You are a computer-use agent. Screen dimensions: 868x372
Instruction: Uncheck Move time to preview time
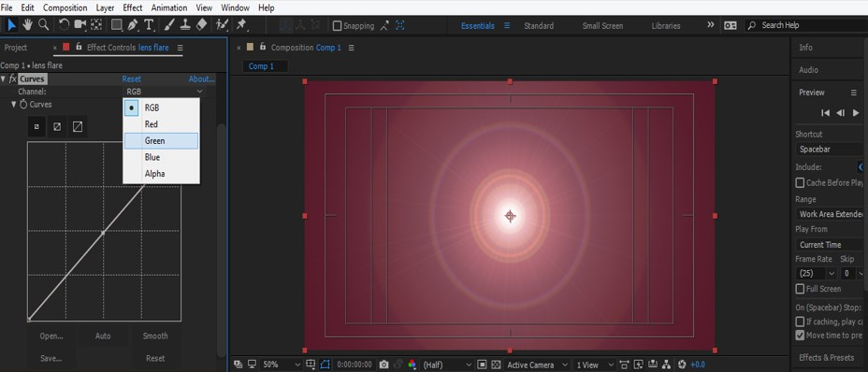pos(800,335)
